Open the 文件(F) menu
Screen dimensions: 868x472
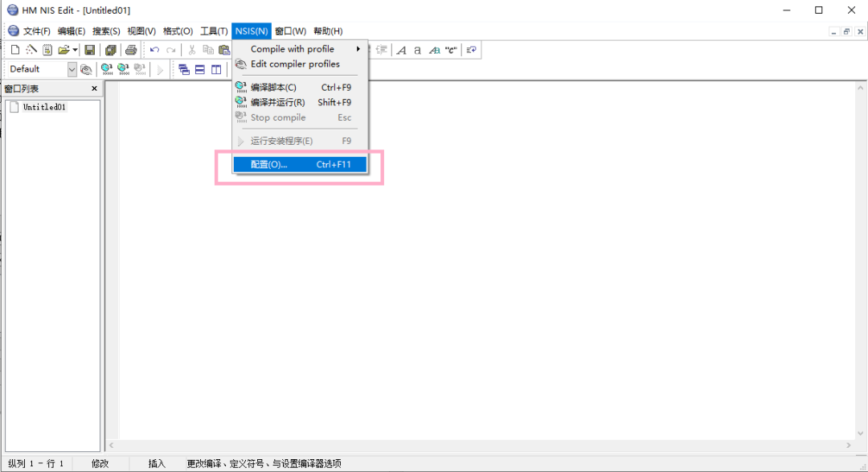click(x=36, y=31)
